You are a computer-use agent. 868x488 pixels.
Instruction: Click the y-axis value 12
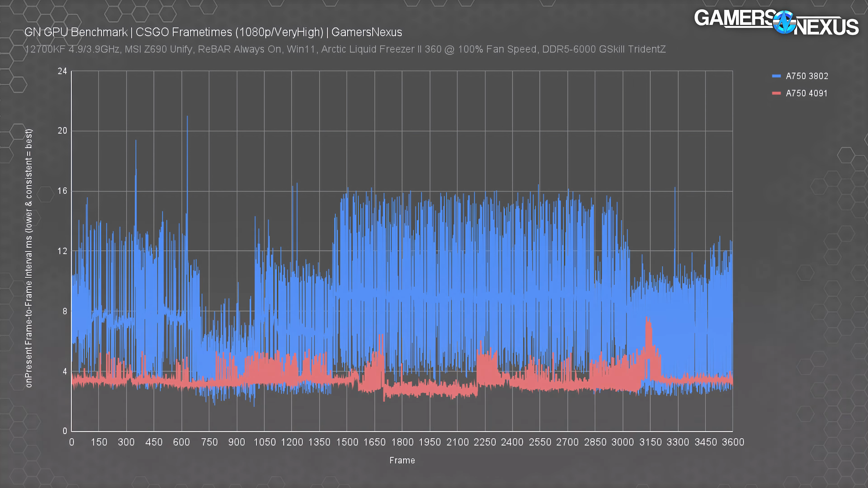[x=62, y=251]
